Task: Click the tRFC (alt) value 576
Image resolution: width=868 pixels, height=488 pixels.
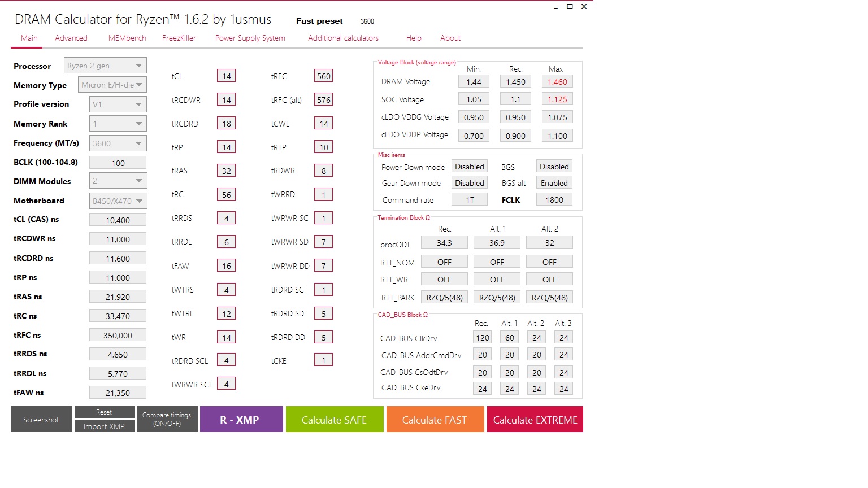Action: pos(324,99)
